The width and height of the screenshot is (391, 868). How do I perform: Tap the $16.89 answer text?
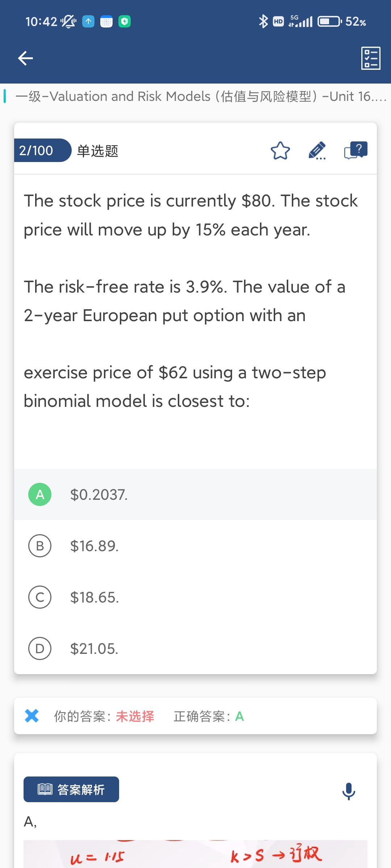pos(94,546)
